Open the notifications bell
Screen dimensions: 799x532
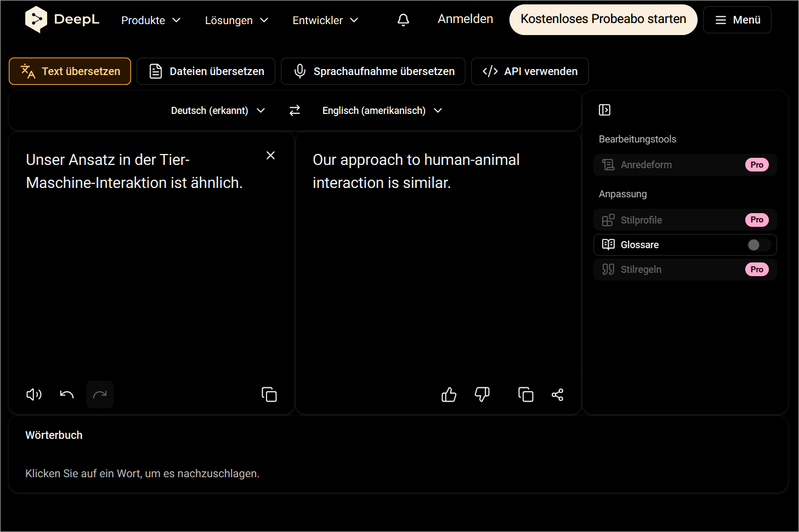[x=403, y=20]
